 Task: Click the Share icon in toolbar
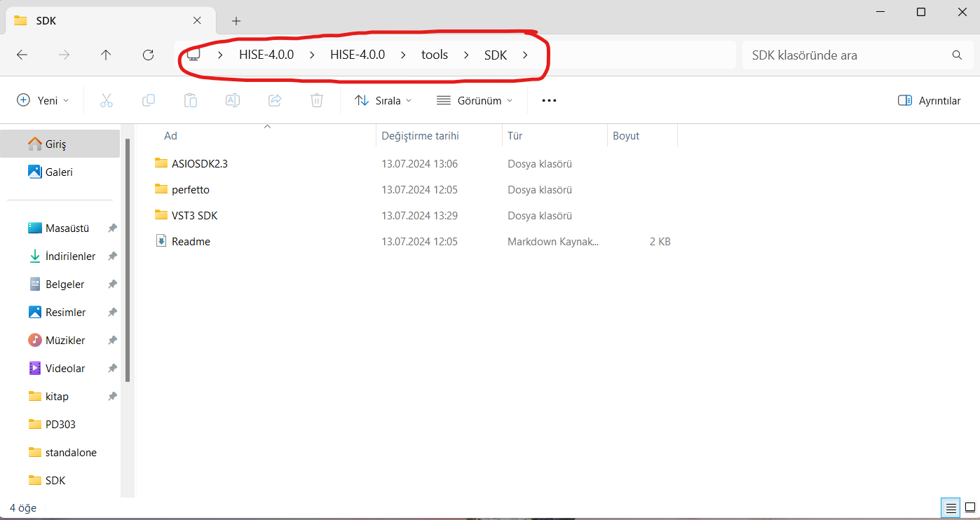(275, 100)
